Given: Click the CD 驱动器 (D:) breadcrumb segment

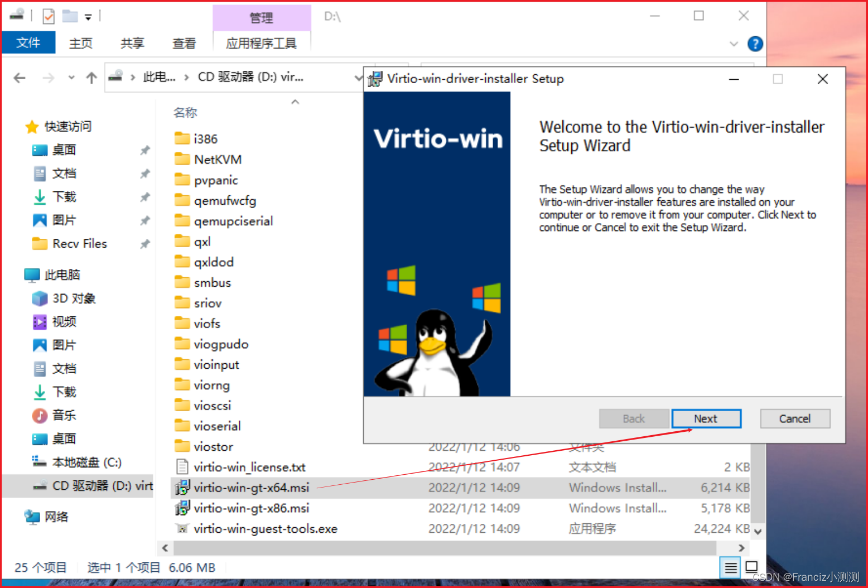Looking at the screenshot, I should (x=250, y=77).
